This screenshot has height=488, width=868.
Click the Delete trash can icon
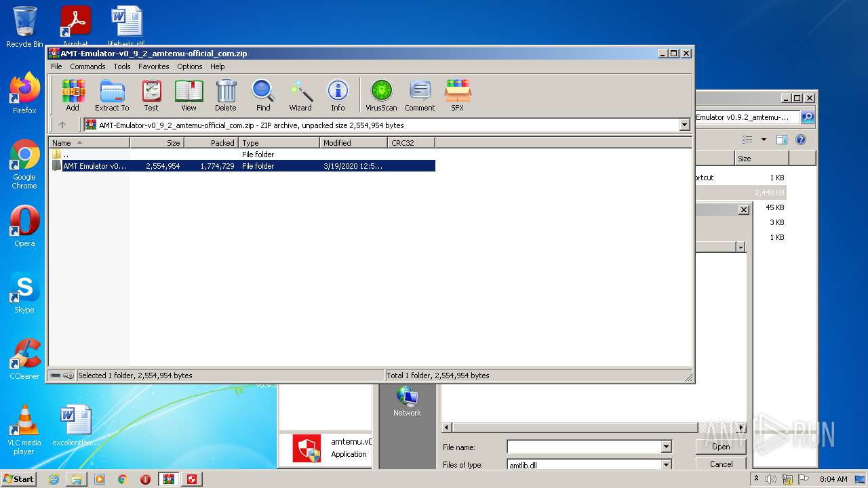(226, 96)
